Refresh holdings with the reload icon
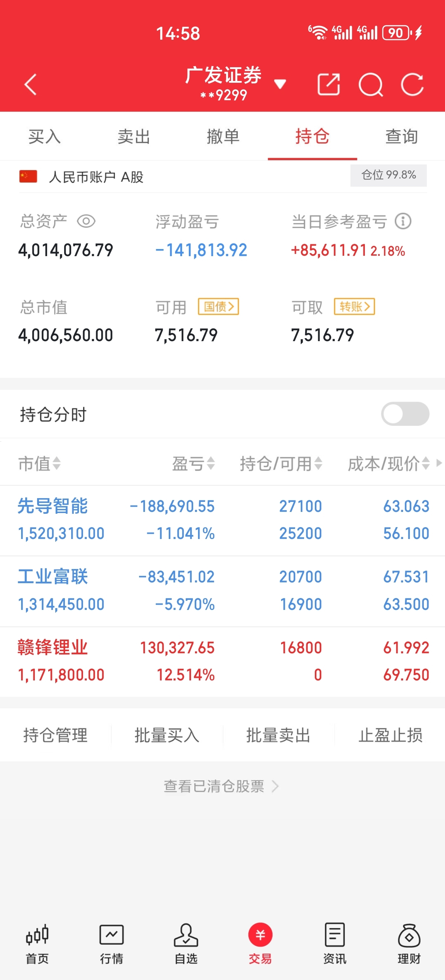The width and height of the screenshot is (445, 980). [x=412, y=85]
